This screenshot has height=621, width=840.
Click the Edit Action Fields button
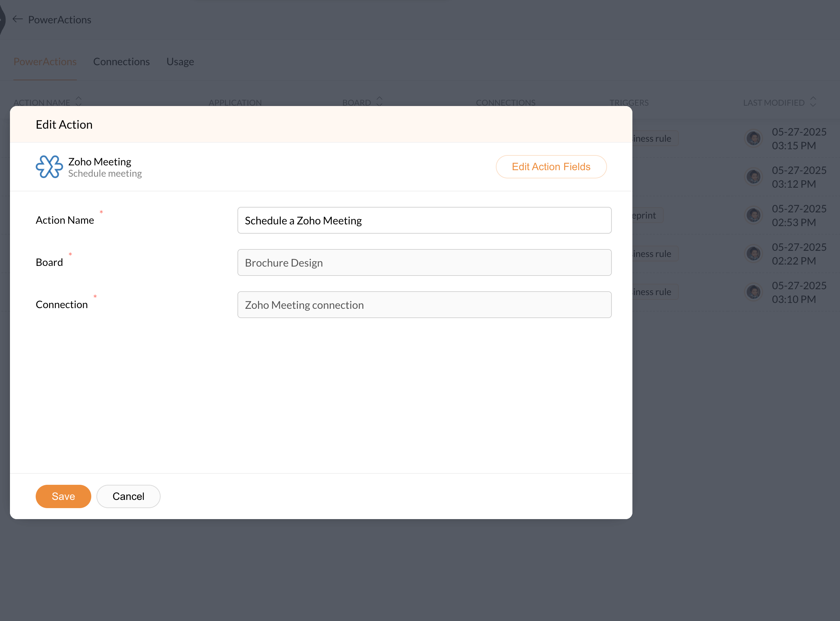coord(551,167)
